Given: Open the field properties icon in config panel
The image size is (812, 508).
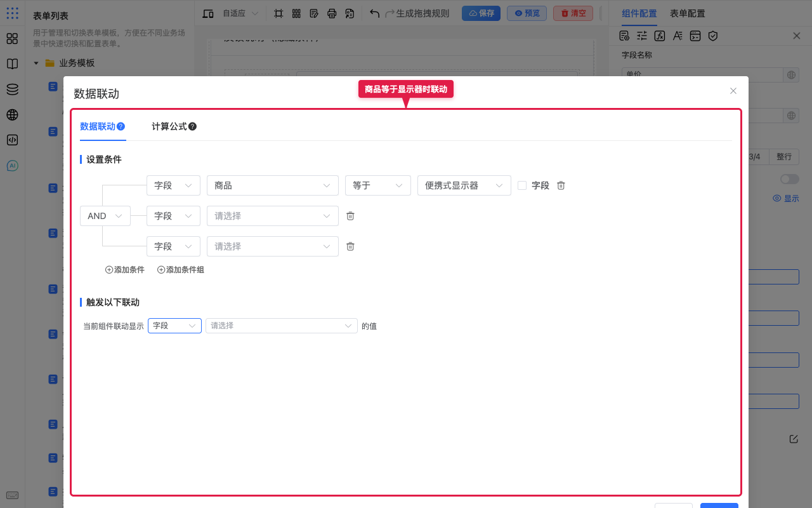Looking at the screenshot, I should pos(624,36).
